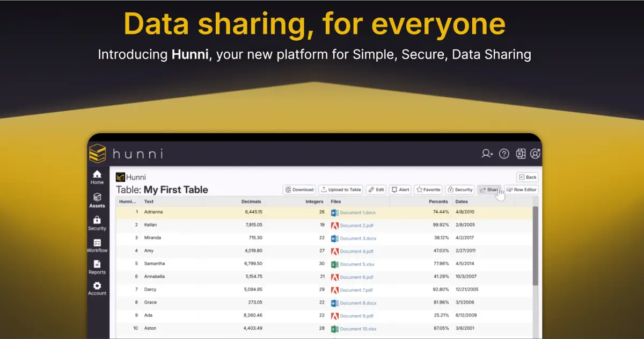Viewport: 644px width, 339px height.
Task: Open the Row Editor
Action: (x=521, y=190)
